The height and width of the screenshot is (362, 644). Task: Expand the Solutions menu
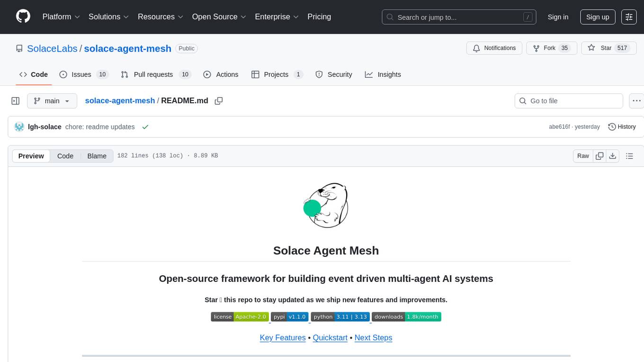pyautogui.click(x=108, y=17)
